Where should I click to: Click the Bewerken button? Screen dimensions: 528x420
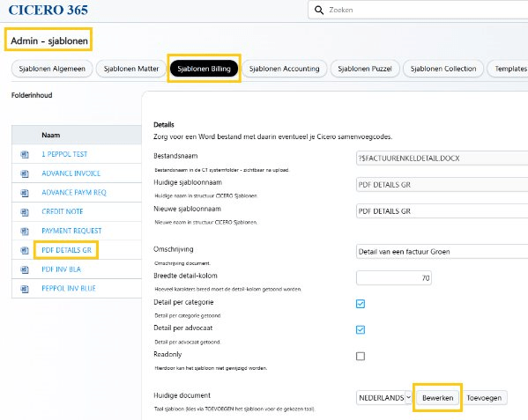tap(437, 398)
